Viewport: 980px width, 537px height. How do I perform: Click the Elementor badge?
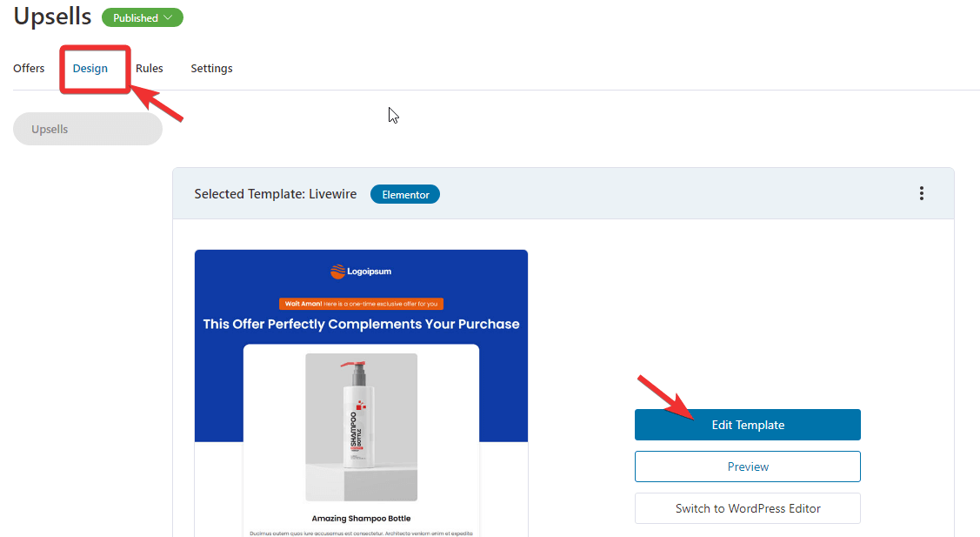click(x=405, y=195)
